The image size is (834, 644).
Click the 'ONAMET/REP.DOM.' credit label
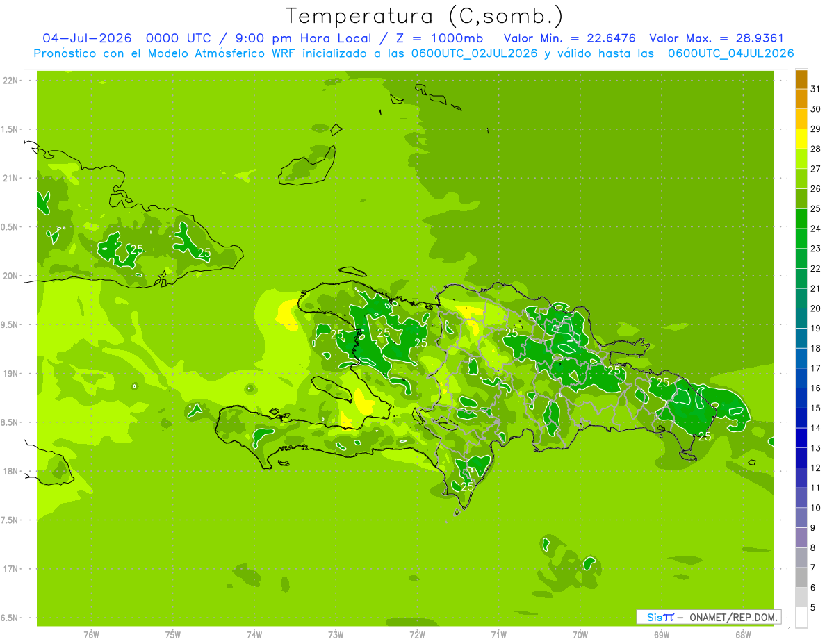(732, 617)
